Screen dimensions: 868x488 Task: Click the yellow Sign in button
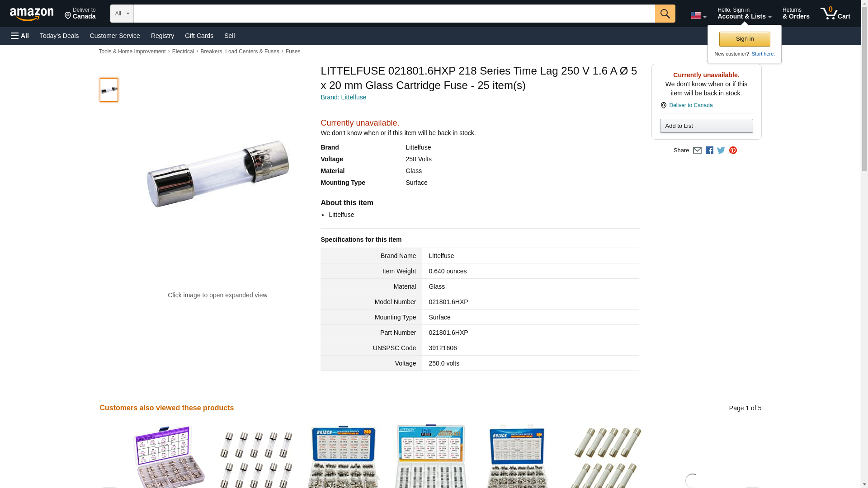[x=745, y=39]
